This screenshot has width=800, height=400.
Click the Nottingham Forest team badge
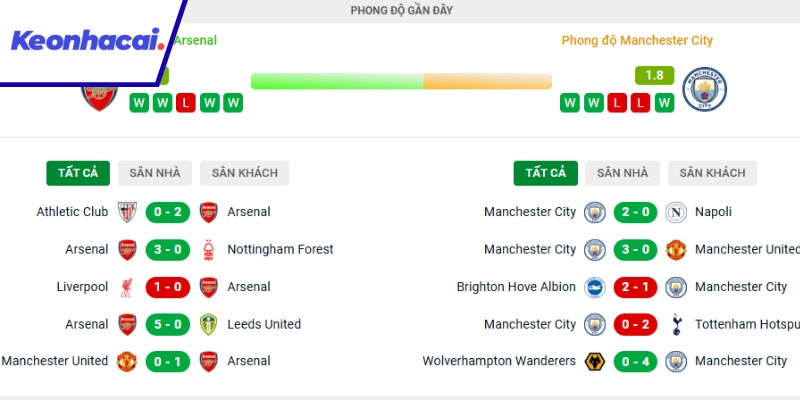point(209,249)
